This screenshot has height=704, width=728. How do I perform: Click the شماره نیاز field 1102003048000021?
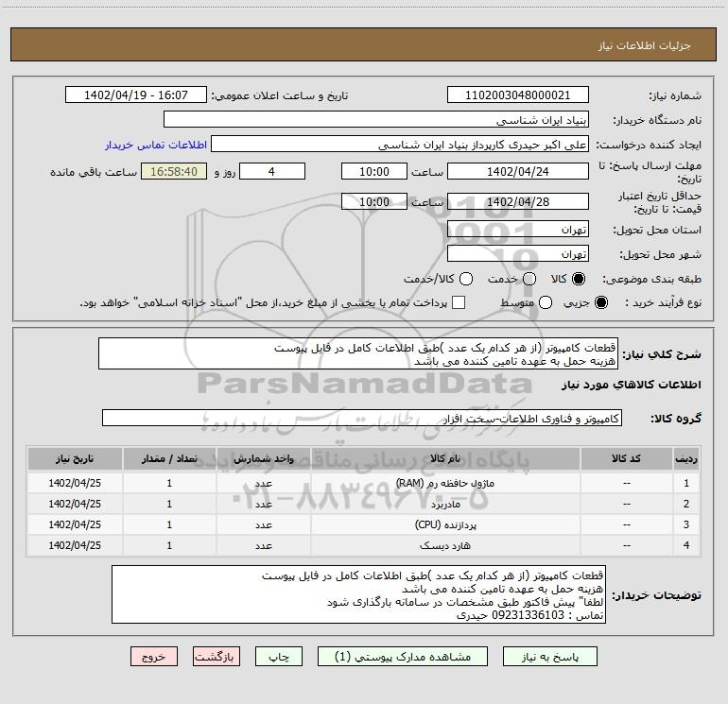518,95
